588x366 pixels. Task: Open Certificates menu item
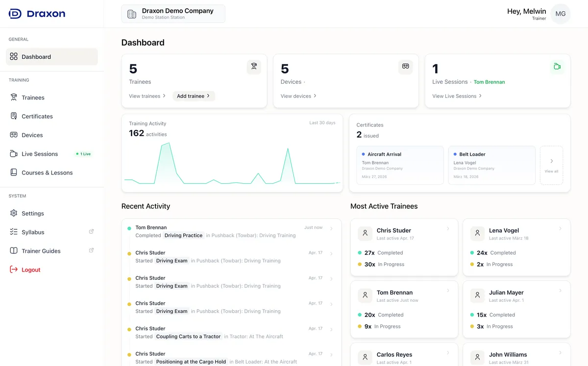click(52, 116)
